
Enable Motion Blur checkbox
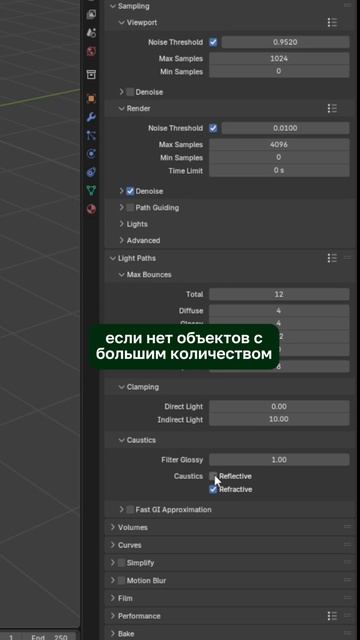click(x=121, y=580)
